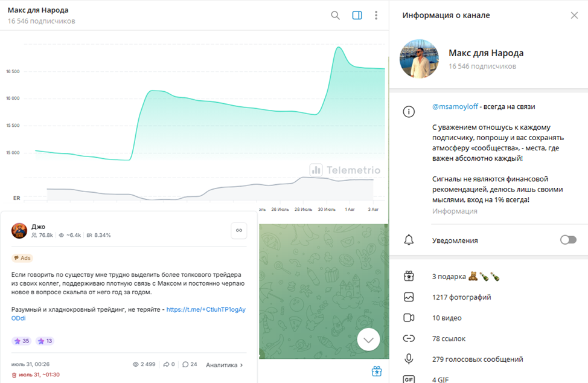The image size is (588, 383).
Task: Open the t.me invite link in post
Action: (x=205, y=310)
